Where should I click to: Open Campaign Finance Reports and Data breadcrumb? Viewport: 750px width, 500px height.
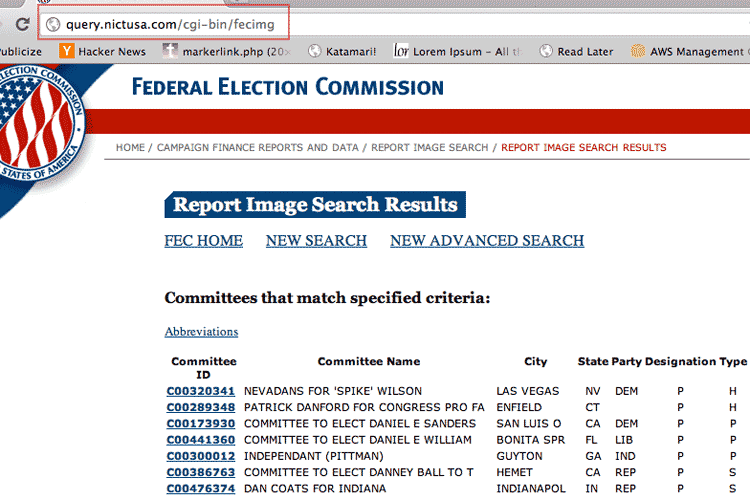point(257,147)
